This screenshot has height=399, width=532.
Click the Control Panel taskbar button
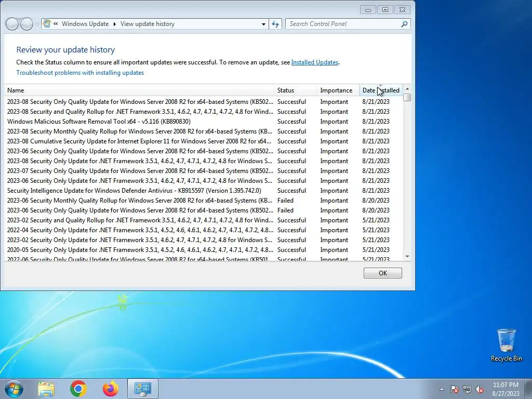142,389
